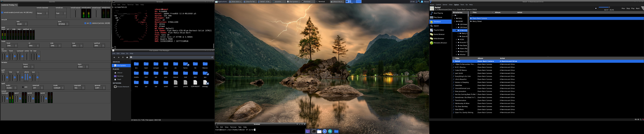Screen dimensions: 644x134
Task: Open the Metadata Browser
Action: pos(440,43)
